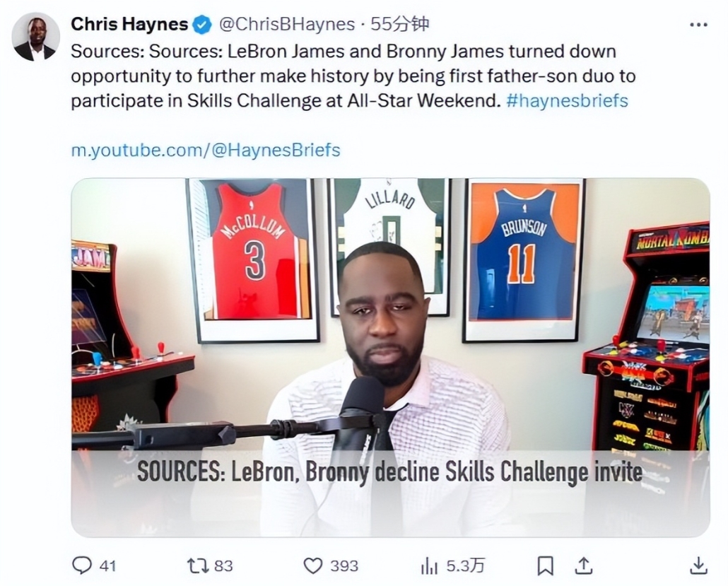Click Chris Haynes profile avatar
This screenshot has height=586, width=728.
[36, 37]
